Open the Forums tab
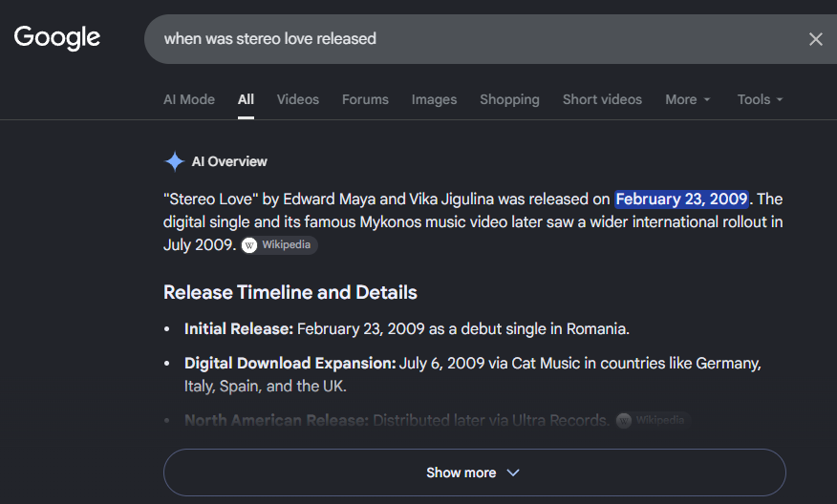The height and width of the screenshot is (504, 837). coord(365,99)
